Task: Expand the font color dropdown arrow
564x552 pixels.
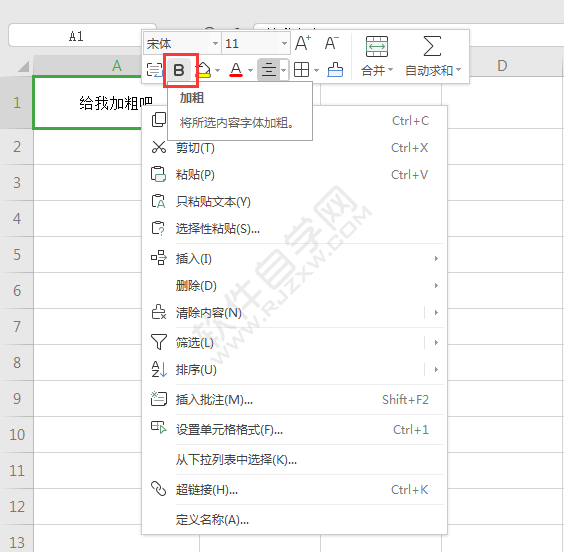Action: 250,70
